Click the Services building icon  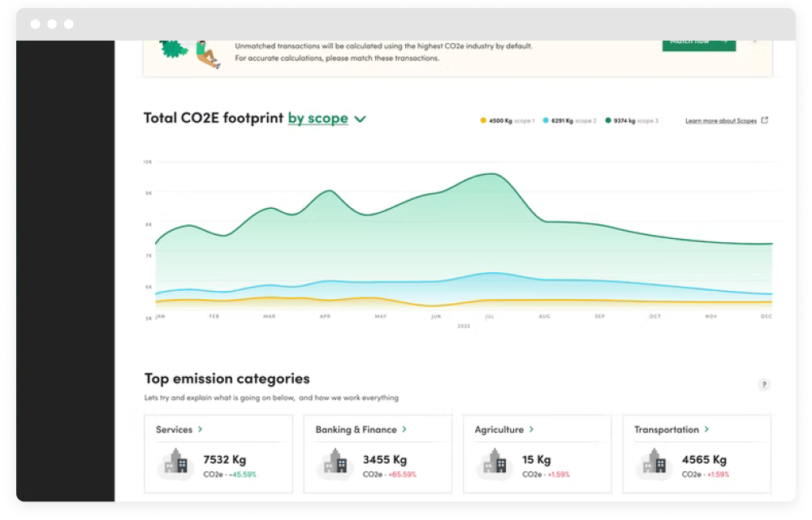coord(176,464)
